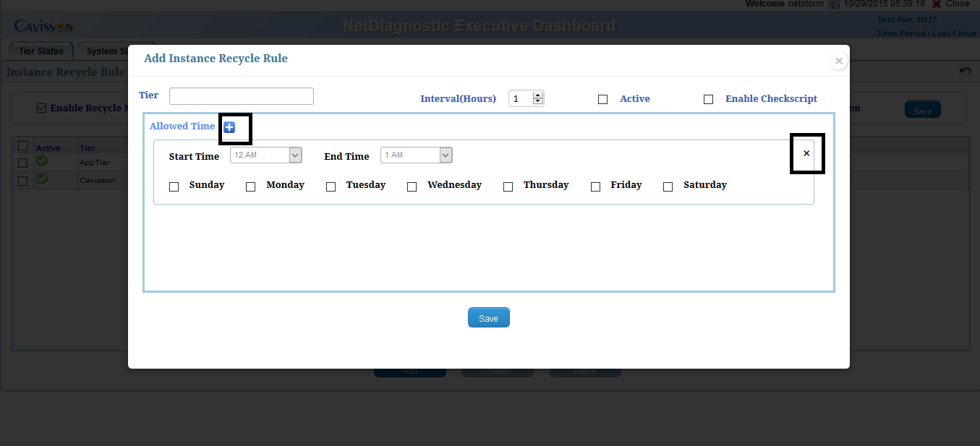
Task: Click green active status icon in Cavisson row
Action: (42, 179)
